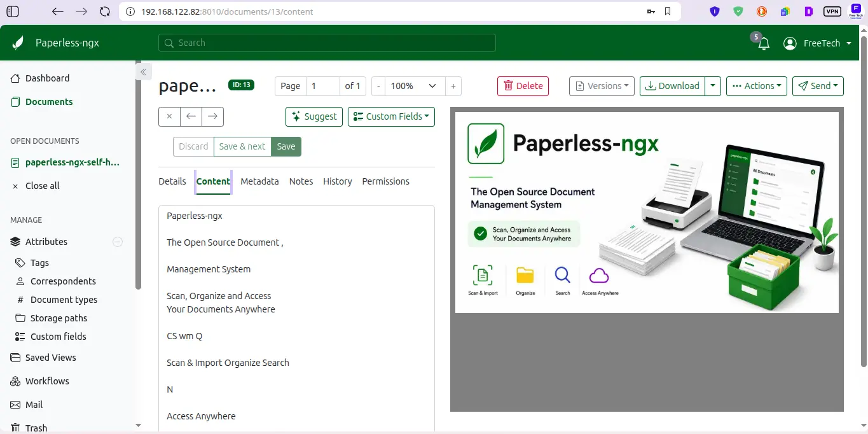Screen dimensions: 868x434
Task: Open the Actions dropdown
Action: pos(757,86)
